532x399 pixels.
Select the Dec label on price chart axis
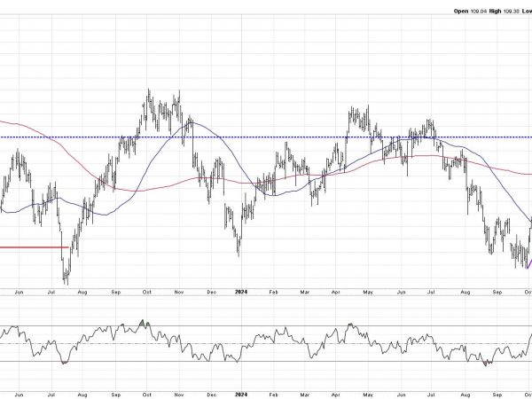[x=211, y=292]
